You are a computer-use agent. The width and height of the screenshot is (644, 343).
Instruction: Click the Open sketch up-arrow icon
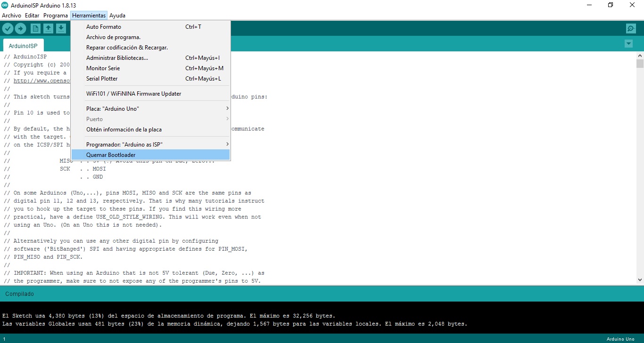coord(48,29)
